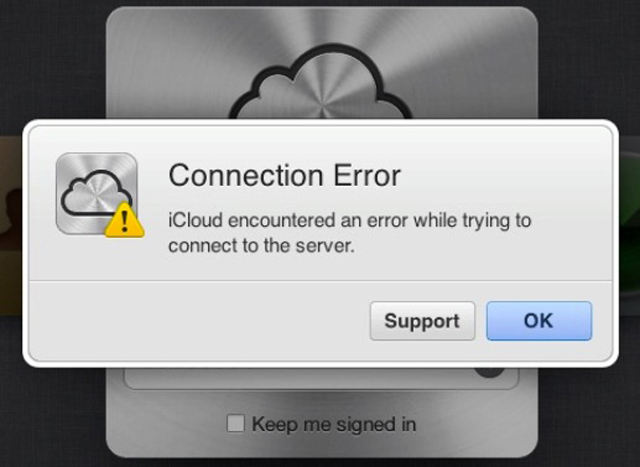640x467 pixels.
Task: Click the Connection Error title text
Action: [x=284, y=175]
